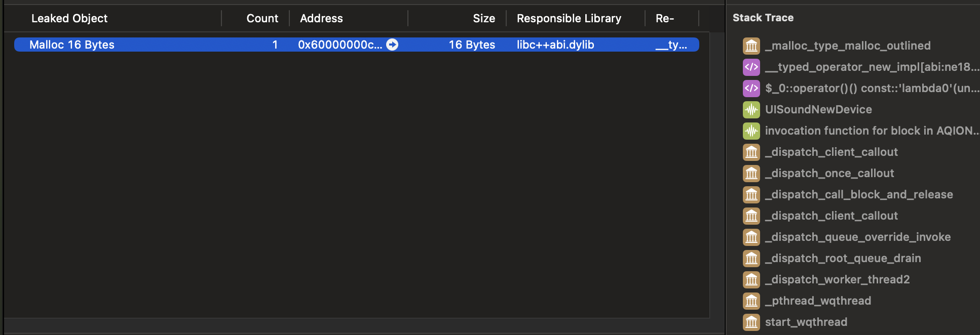Sort by the Address column header
The image size is (980, 335).
(321, 18)
